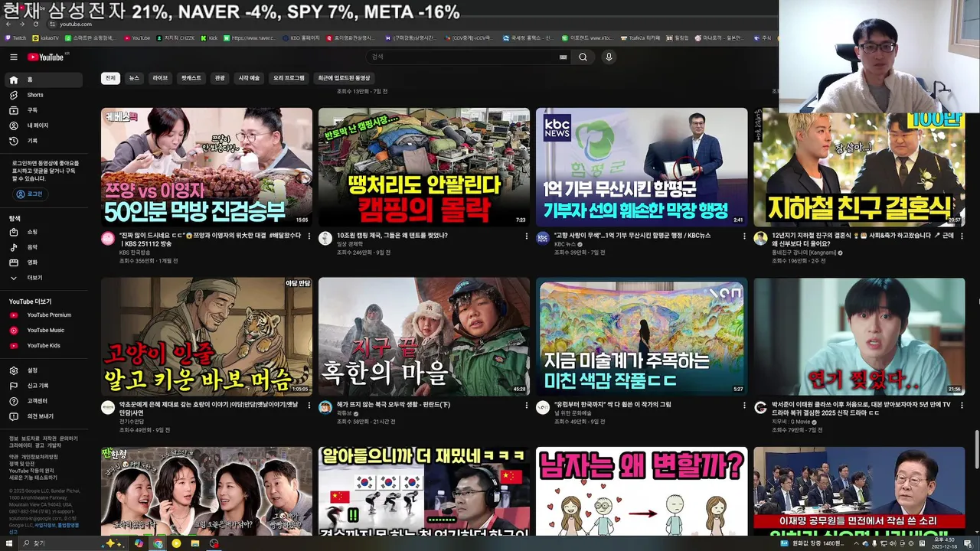Viewport: 980px width, 551px height.
Task: Open the 치지직 CHZZK bookmark
Action: point(175,37)
